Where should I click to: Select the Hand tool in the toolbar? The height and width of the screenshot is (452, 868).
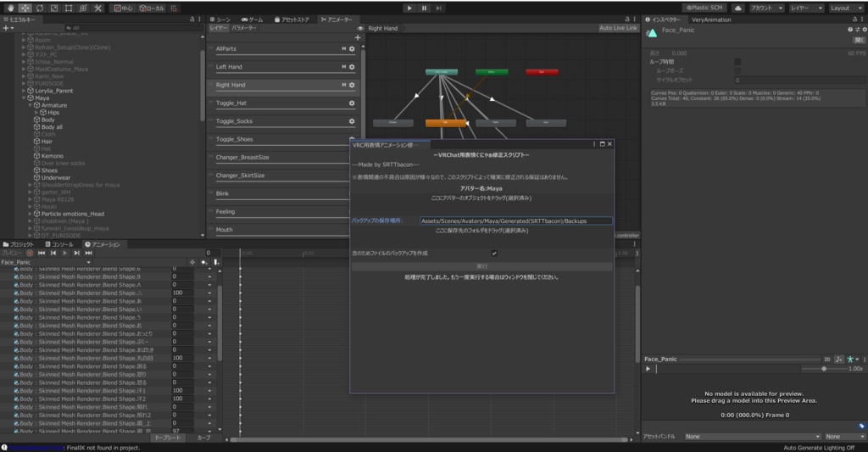click(x=10, y=8)
